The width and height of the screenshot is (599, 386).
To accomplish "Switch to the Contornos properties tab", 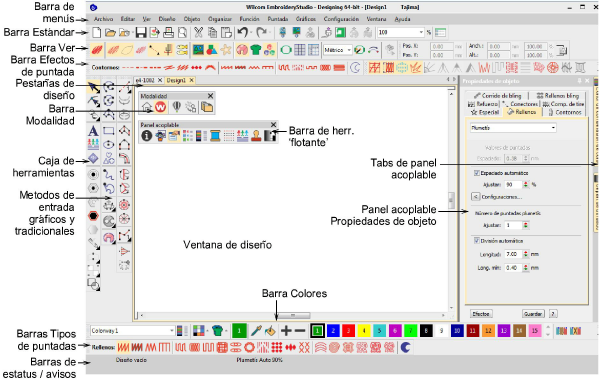I will pos(565,112).
